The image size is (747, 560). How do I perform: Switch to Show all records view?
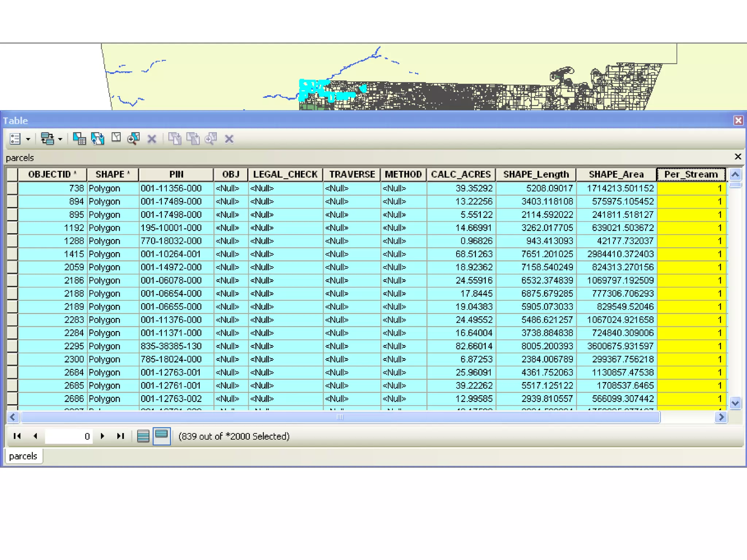[143, 436]
